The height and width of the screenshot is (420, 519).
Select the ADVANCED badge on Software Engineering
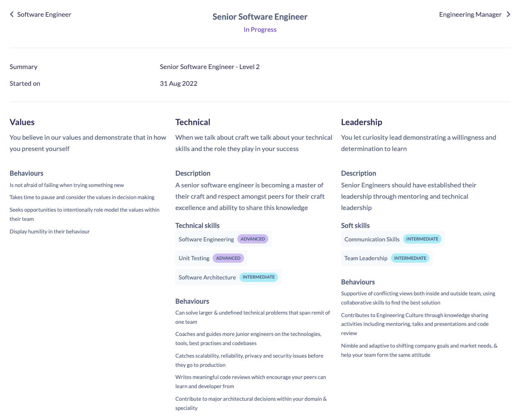pos(253,238)
